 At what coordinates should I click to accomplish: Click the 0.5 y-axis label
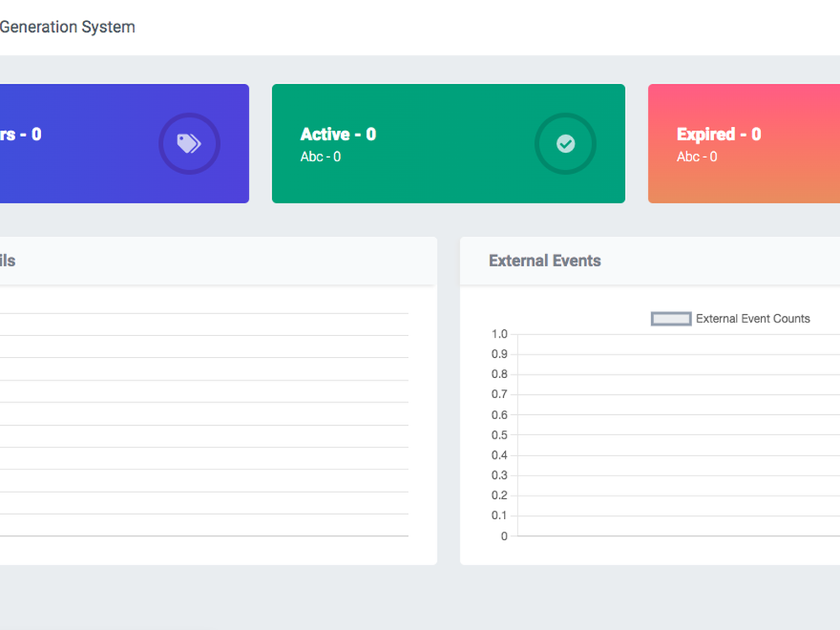click(499, 435)
